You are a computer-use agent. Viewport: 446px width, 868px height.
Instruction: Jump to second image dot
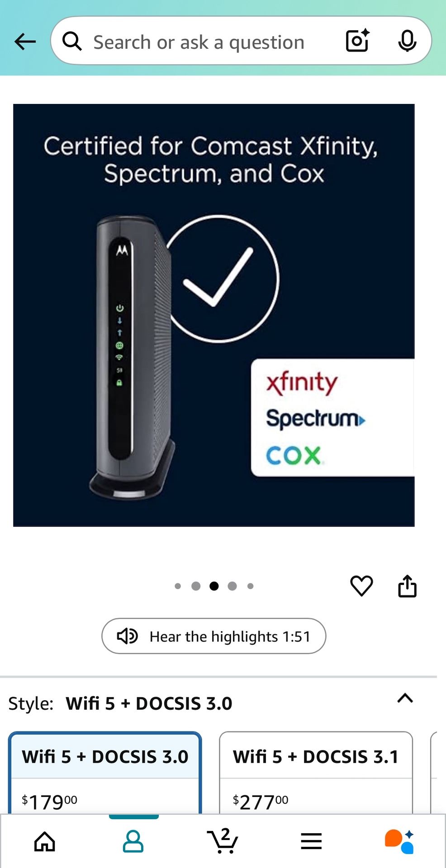196,586
